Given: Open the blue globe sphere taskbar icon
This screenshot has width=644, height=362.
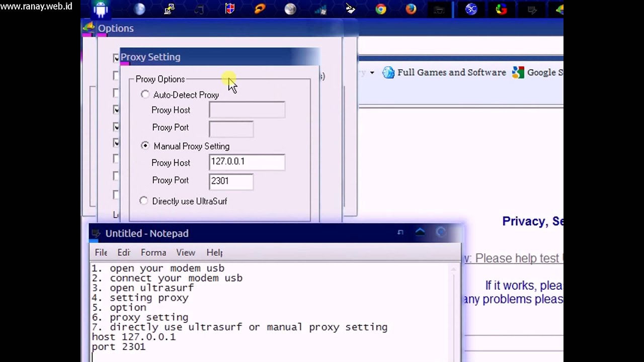Looking at the screenshot, I should [x=139, y=9].
